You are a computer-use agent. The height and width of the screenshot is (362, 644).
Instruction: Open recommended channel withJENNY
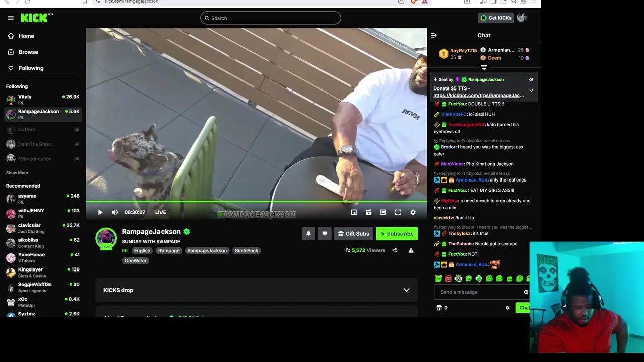pyautogui.click(x=43, y=213)
